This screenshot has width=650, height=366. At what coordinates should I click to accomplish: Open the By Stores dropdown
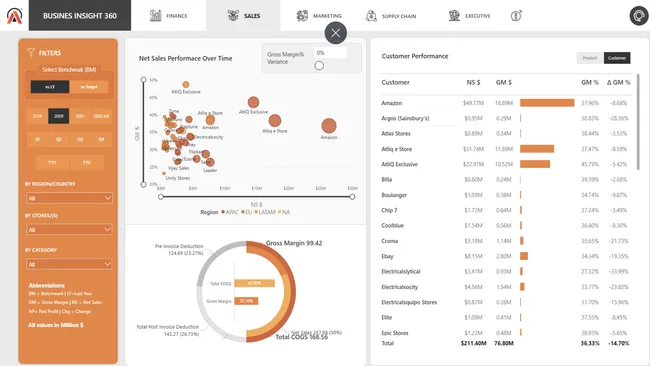69,229
